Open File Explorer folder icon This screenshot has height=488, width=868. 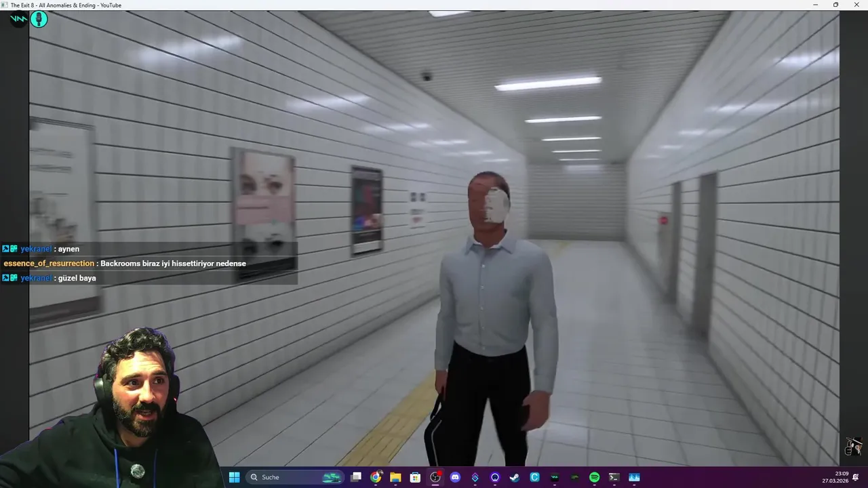[x=395, y=477]
